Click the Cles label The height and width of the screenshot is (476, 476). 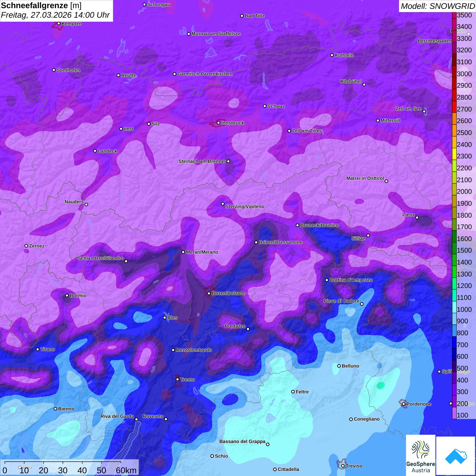(x=172, y=318)
